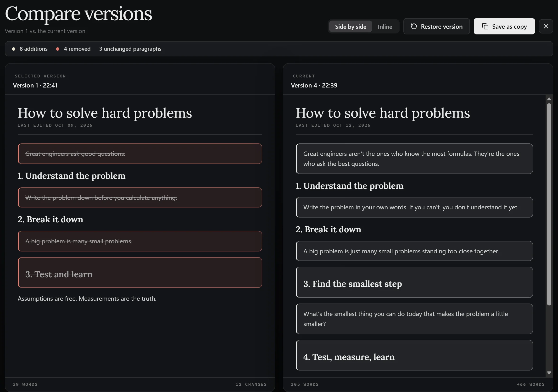Click 'Version 1 · 22:41' header
Screen dimensions: 558x392
[x=35, y=85]
